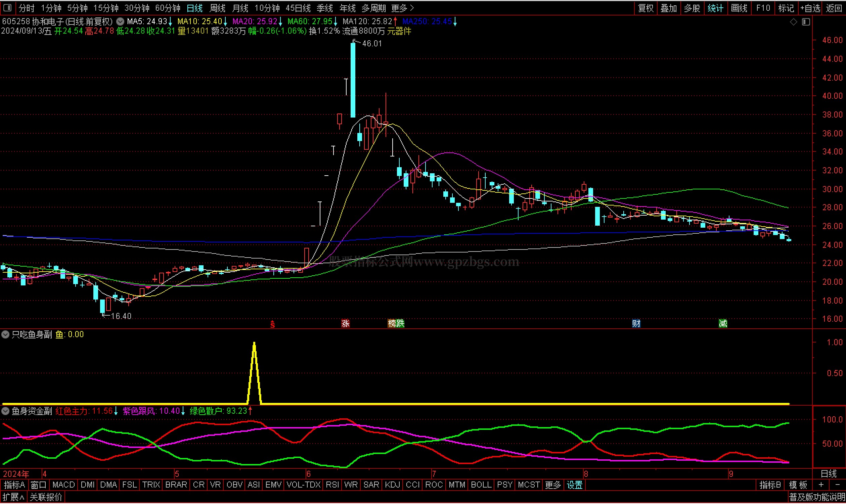
Task: Click the 窗口 window option
Action: coord(38,485)
